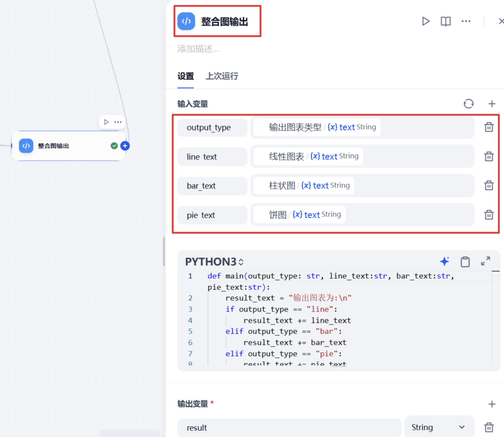Image resolution: width=504 pixels, height=437 pixels.
Task: Copy the code with the clipboard icon
Action: [465, 262]
